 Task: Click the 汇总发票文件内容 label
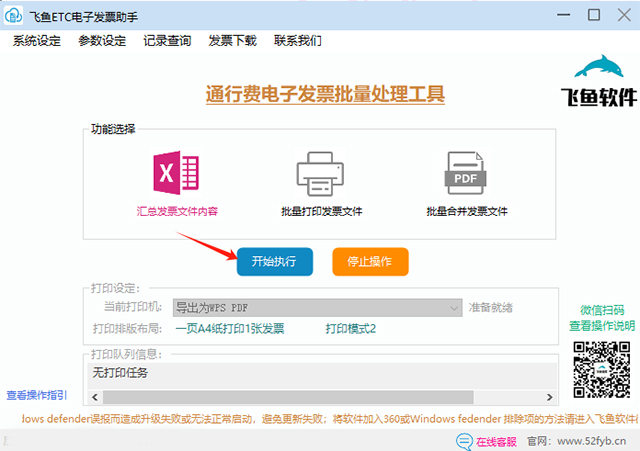click(177, 211)
